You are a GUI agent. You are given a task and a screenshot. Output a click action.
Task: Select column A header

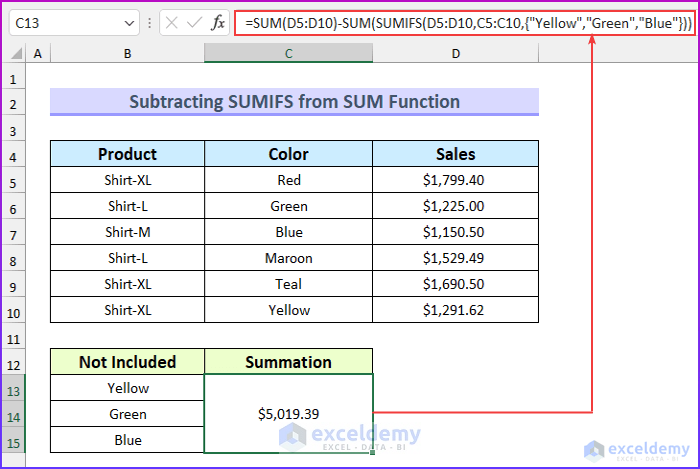click(38, 53)
